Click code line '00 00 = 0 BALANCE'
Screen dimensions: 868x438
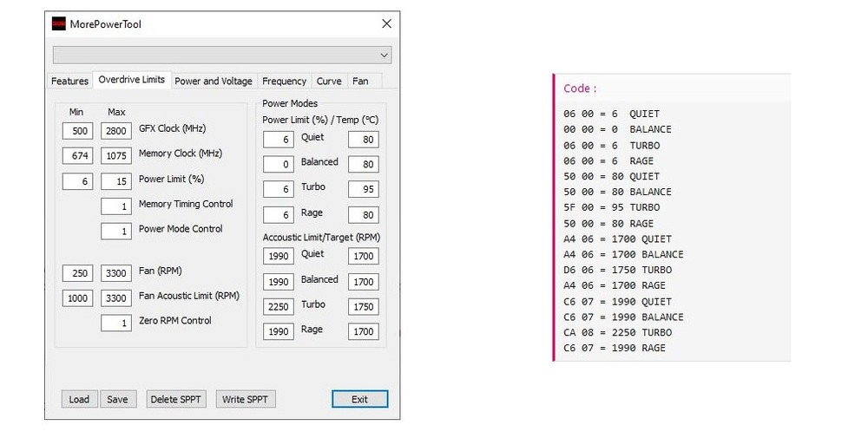[x=617, y=129]
